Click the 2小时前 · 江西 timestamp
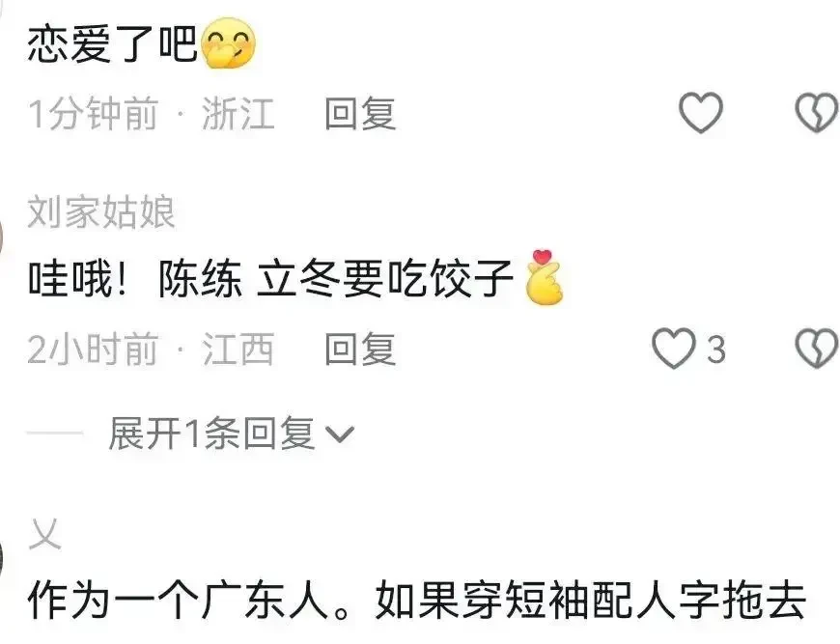Image resolution: width=840 pixels, height=644 pixels. point(151,349)
